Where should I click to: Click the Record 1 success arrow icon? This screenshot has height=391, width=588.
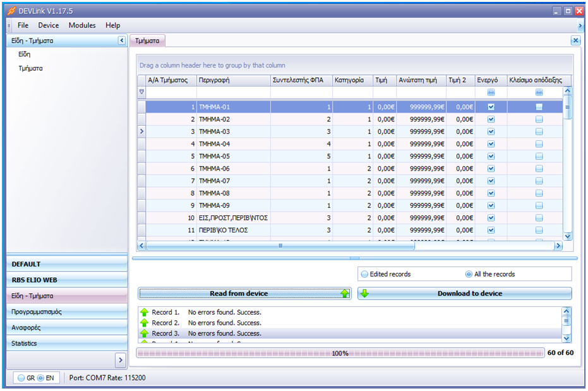[x=144, y=312]
